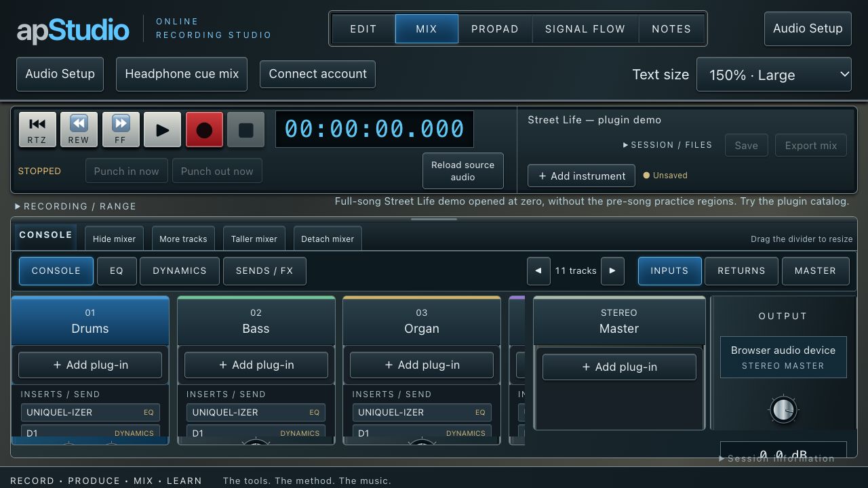This screenshot has height=488, width=868.
Task: Toggle Taller mixer
Action: click(x=254, y=239)
